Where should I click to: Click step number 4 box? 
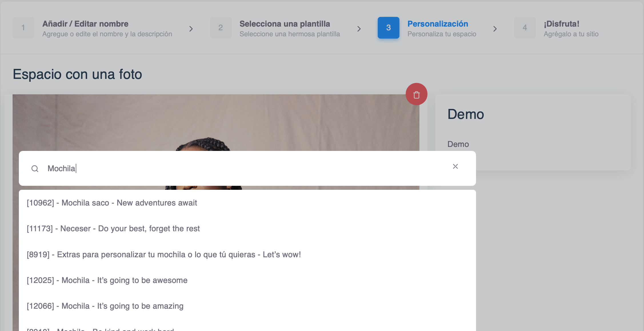pyautogui.click(x=525, y=28)
